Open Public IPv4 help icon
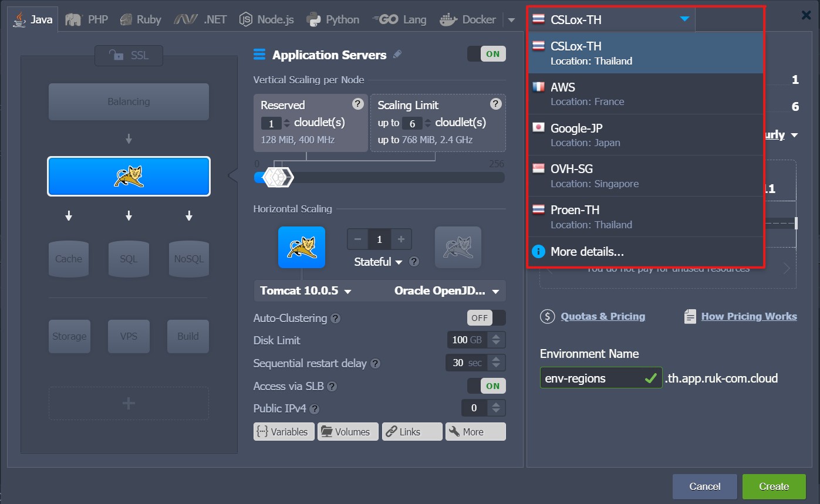820x504 pixels. 315,409
